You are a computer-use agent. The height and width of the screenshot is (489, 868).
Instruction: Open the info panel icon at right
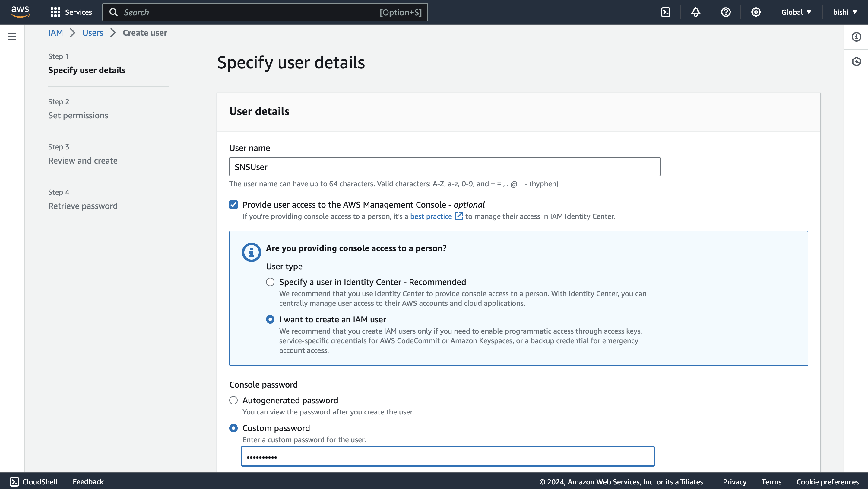[x=856, y=37]
